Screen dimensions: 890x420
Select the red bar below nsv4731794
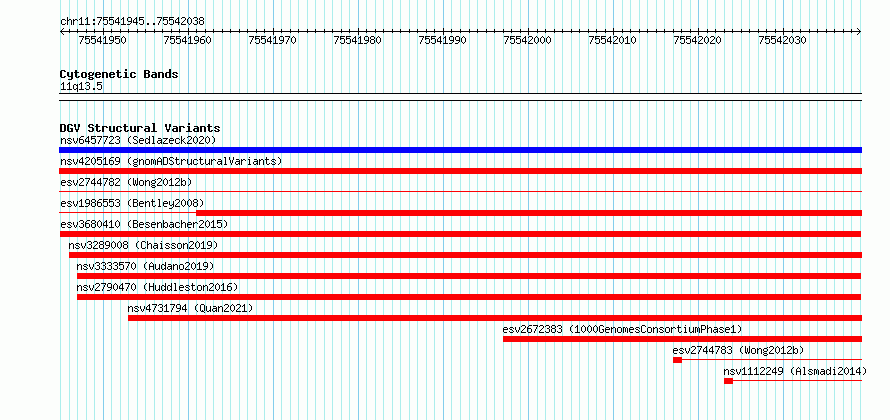coord(495,318)
